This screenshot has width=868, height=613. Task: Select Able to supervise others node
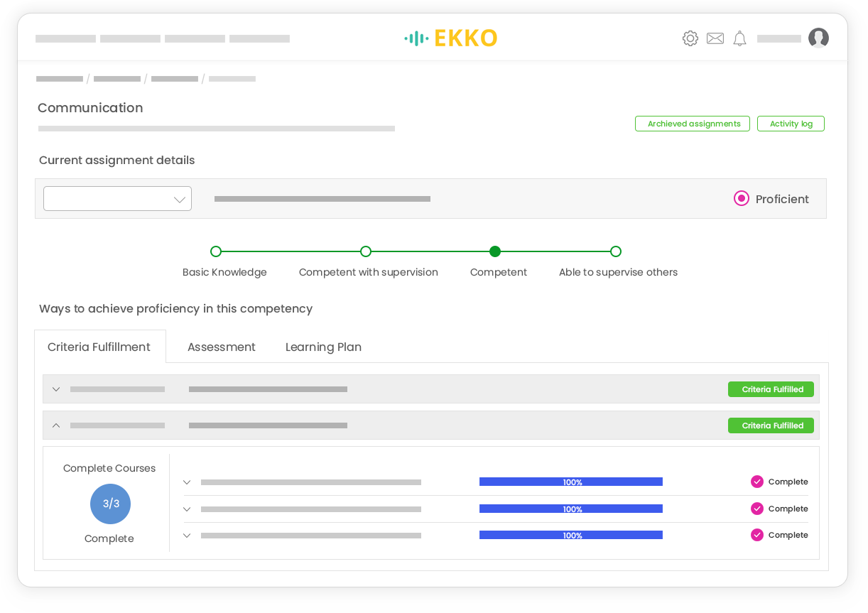pyautogui.click(x=616, y=251)
